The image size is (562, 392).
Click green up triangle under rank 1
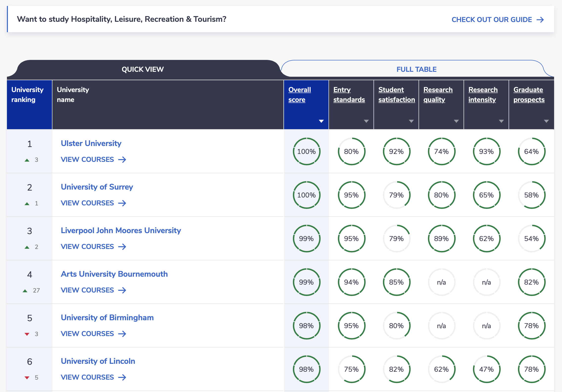tap(27, 160)
